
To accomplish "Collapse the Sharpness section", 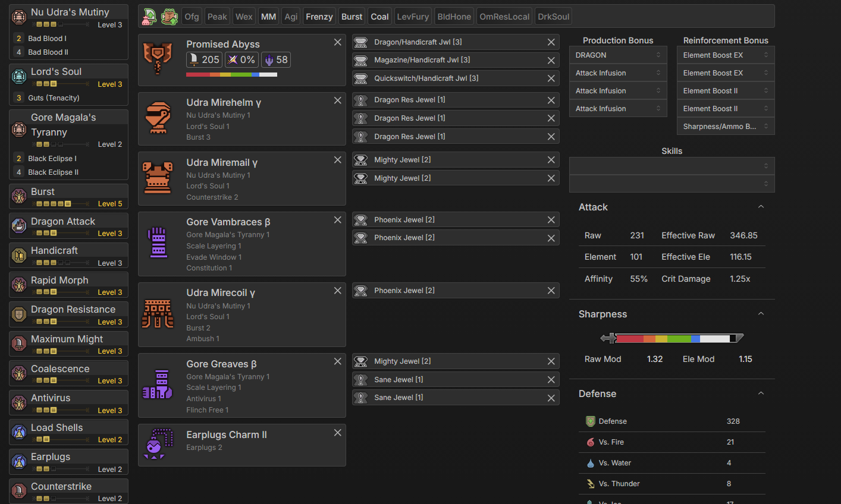I will (761, 314).
